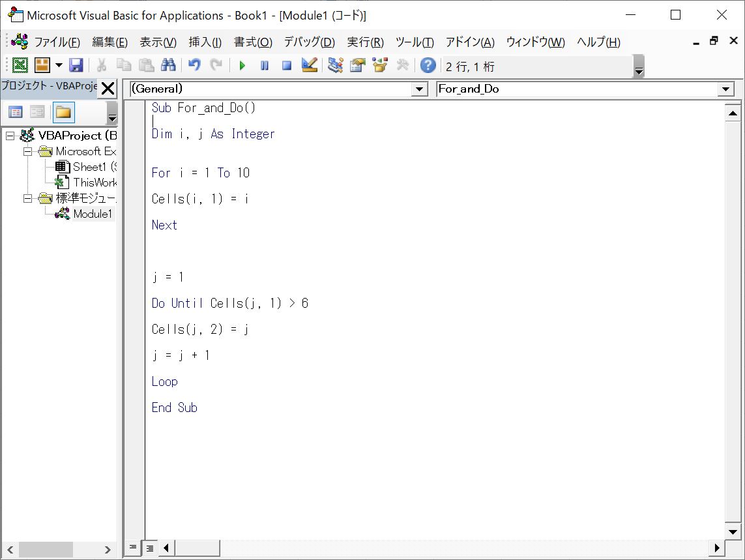
Task: Open Find with the binoculars icon
Action: pos(168,65)
